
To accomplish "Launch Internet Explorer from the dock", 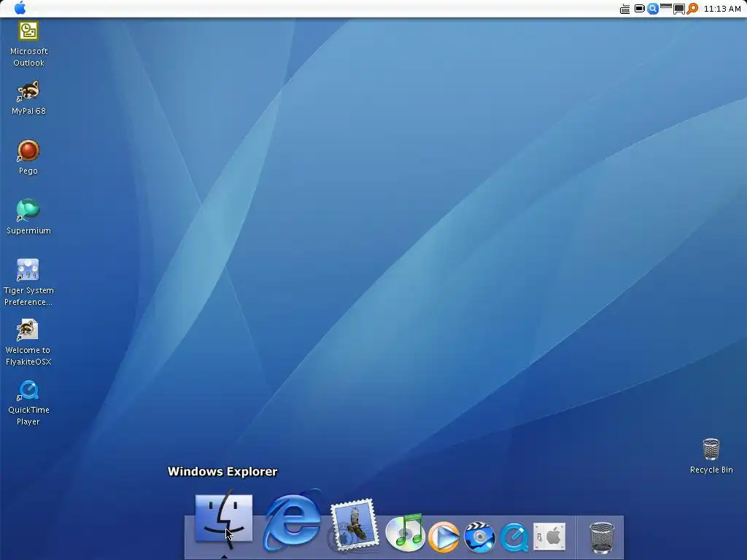I will [292, 521].
